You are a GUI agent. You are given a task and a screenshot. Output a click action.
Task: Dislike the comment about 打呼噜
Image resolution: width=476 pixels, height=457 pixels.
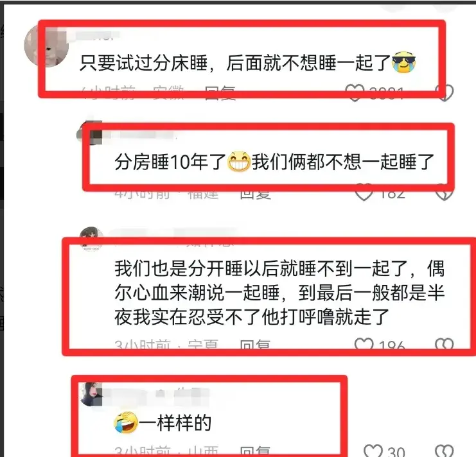[444, 345]
